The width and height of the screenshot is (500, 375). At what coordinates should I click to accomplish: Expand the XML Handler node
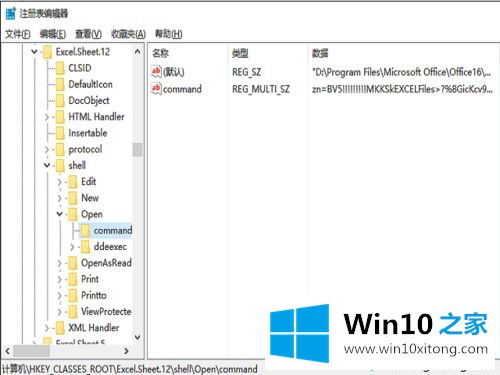(x=47, y=328)
